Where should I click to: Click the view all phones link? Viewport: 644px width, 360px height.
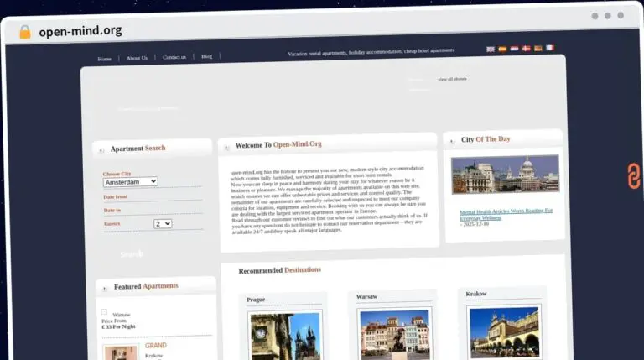click(x=452, y=79)
